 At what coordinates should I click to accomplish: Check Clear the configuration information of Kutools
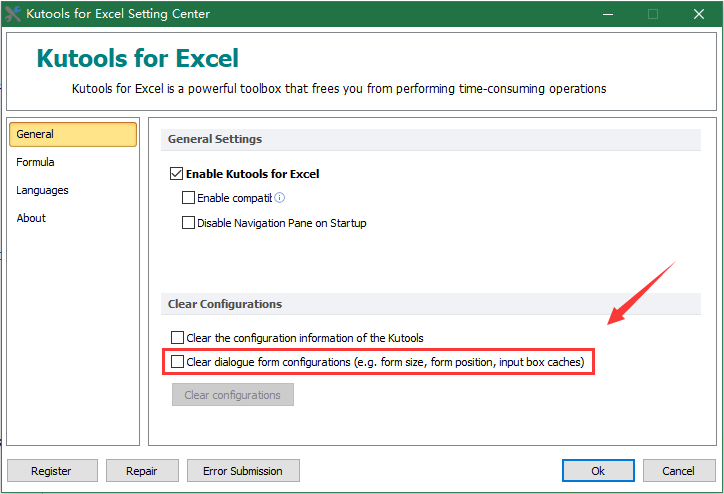tap(178, 338)
